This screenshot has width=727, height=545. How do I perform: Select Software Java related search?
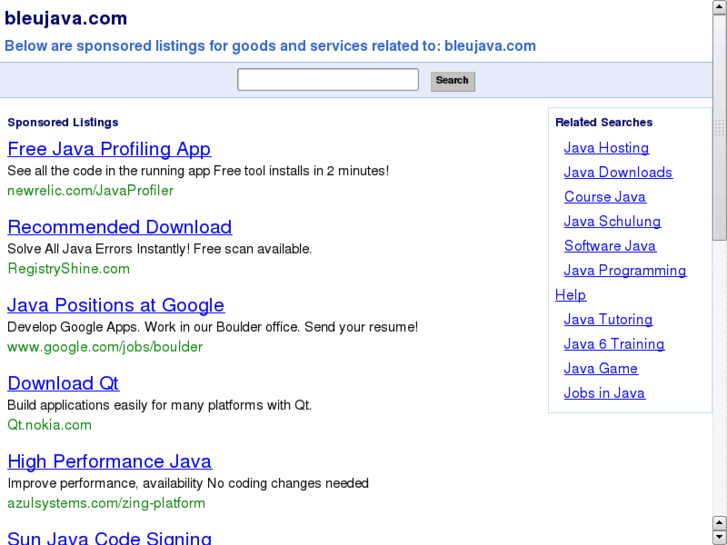tap(610, 246)
